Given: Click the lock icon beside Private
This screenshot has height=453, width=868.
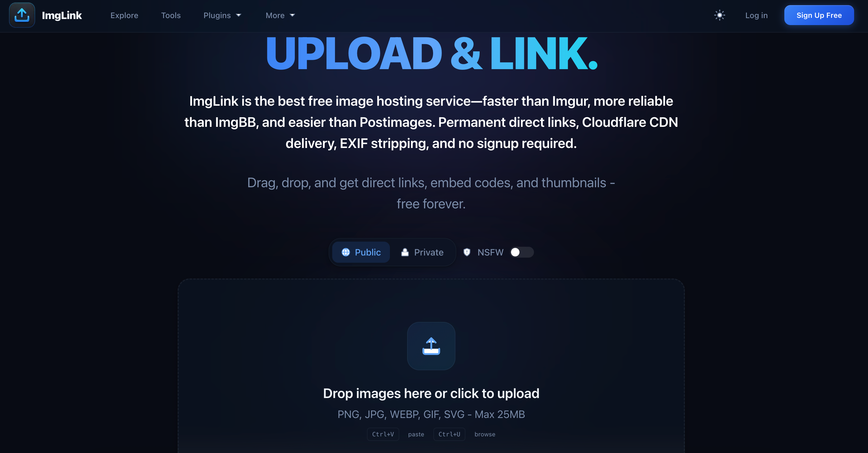Looking at the screenshot, I should pos(405,252).
